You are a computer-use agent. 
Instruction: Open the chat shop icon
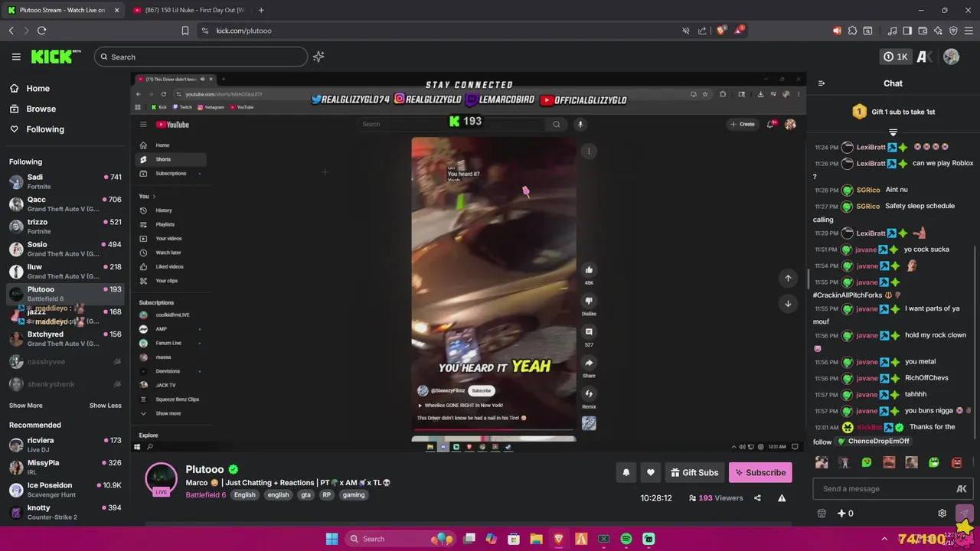click(x=822, y=514)
